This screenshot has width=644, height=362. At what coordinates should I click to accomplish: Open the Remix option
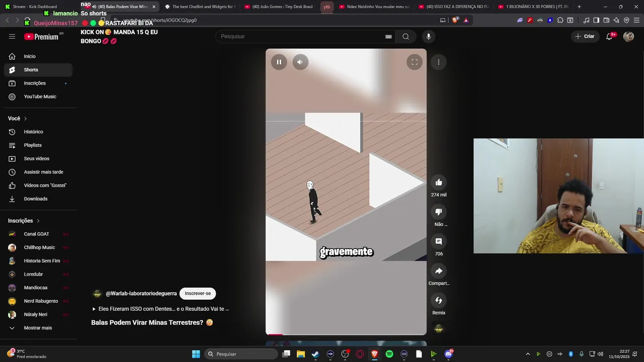click(x=439, y=300)
